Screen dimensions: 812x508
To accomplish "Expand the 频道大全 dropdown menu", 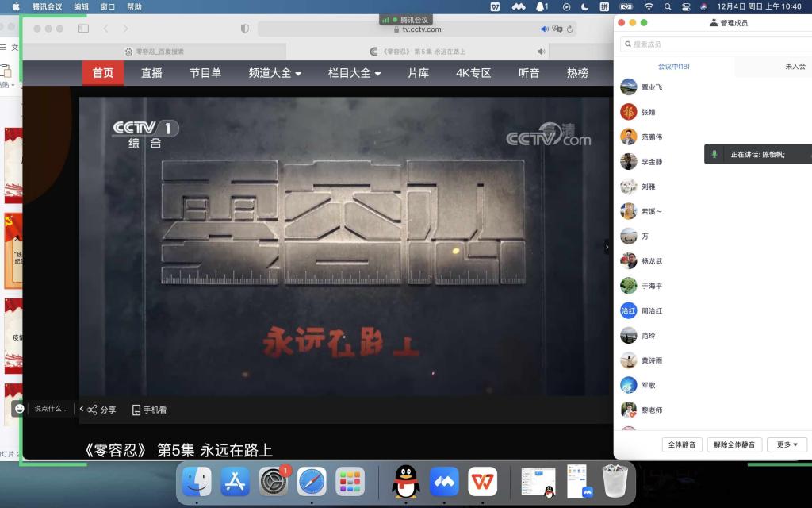I will pyautogui.click(x=274, y=73).
